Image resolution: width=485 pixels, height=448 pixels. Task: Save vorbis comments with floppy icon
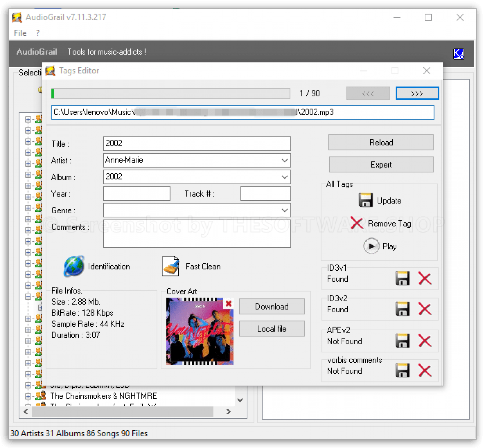pyautogui.click(x=402, y=370)
